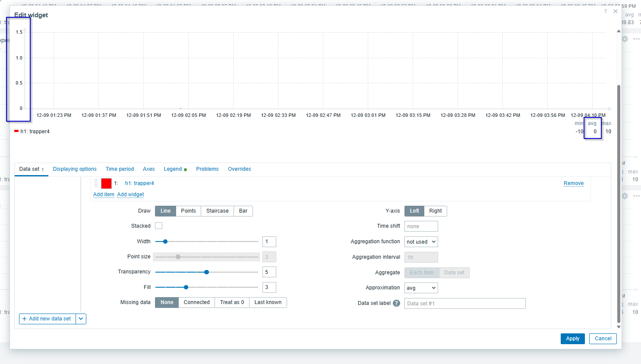This screenshot has height=364, width=641.
Task: Click the gear icon behind the dialog
Action: (x=625, y=39)
